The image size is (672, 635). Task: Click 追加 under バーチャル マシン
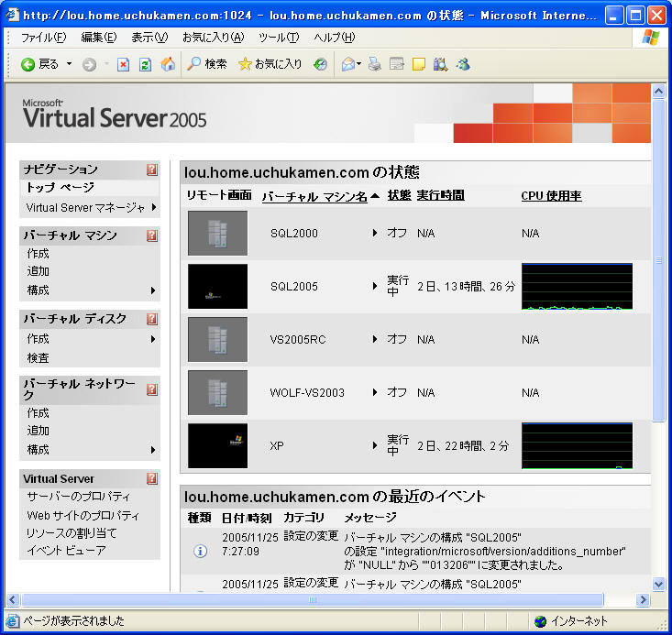tap(38, 271)
